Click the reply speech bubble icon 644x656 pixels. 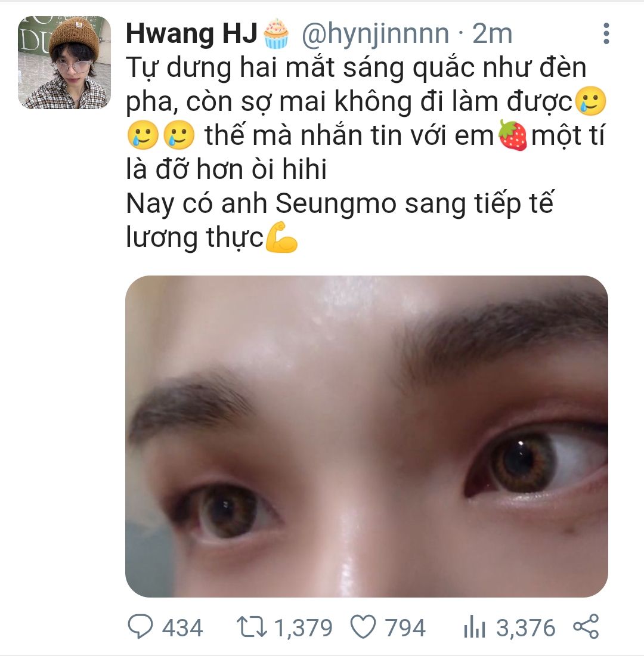(140, 626)
